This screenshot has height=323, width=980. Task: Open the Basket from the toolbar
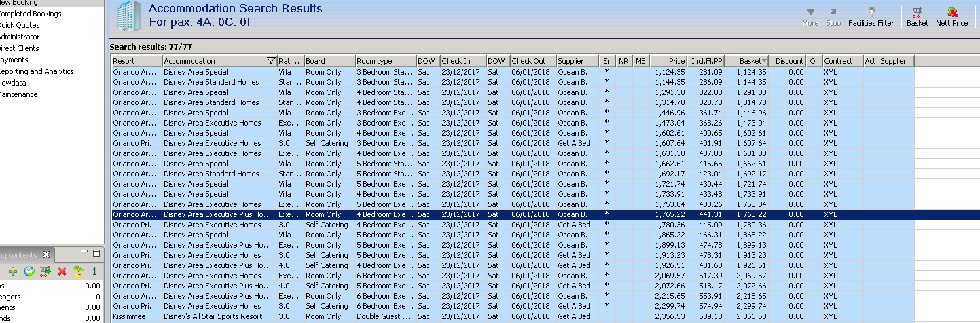[918, 17]
